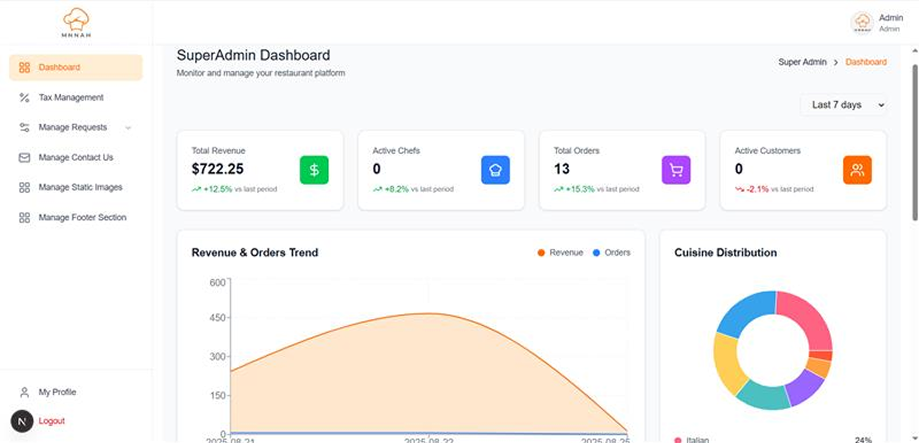Toggle the Orders series in chart legend
Screen dimensions: 919x443
tap(611, 253)
